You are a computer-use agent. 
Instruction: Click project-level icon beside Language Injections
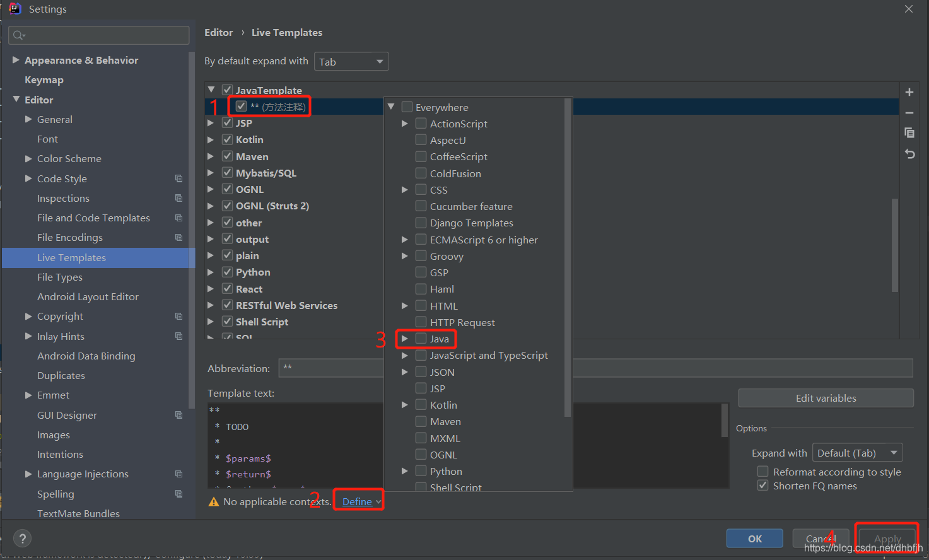[x=178, y=474]
